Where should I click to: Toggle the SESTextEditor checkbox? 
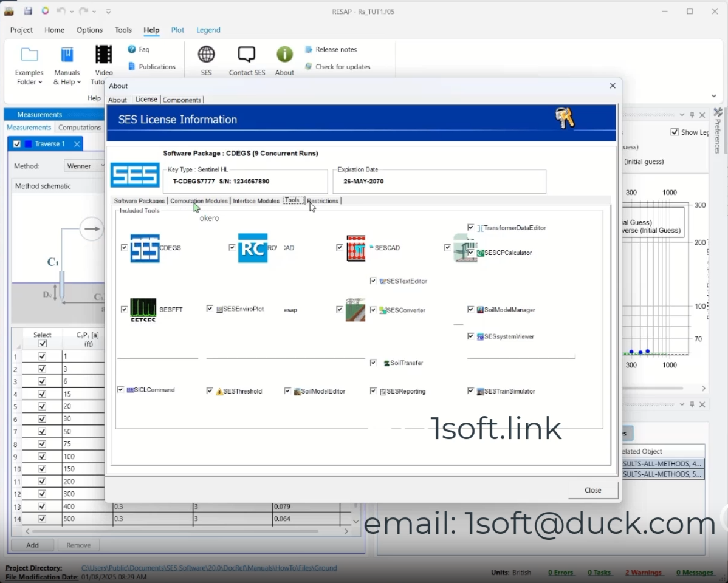pos(373,281)
